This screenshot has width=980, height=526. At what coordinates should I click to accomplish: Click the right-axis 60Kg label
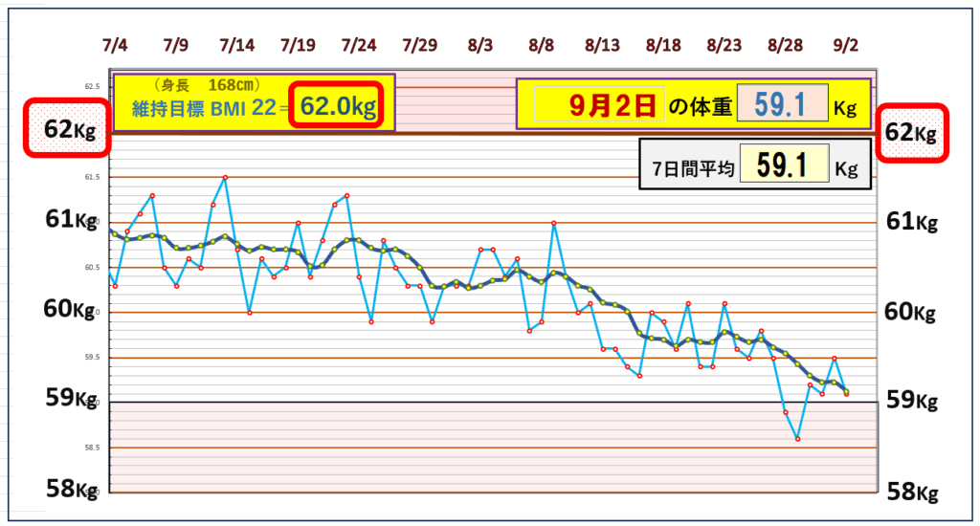coord(910,311)
